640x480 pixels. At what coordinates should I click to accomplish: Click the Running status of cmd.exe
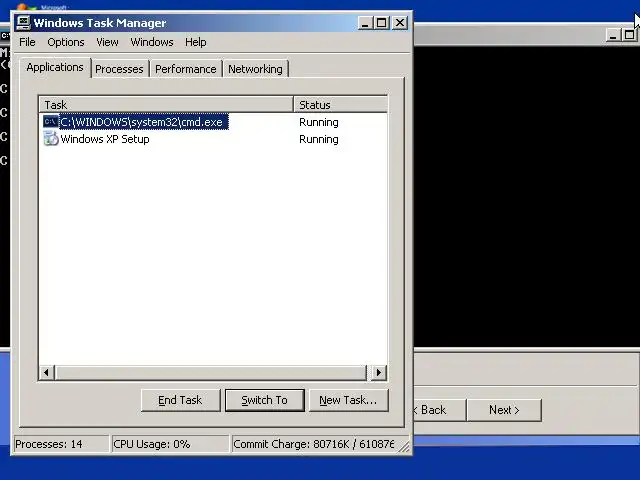[x=319, y=122]
